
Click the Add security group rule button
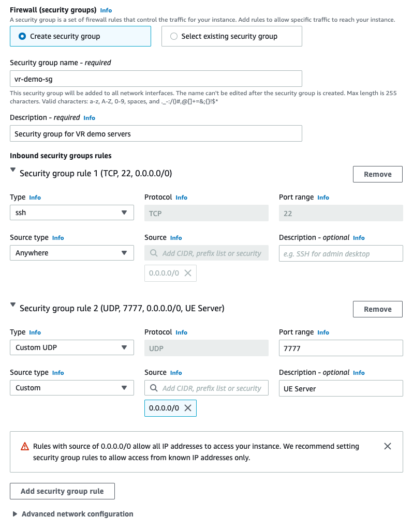(62, 491)
